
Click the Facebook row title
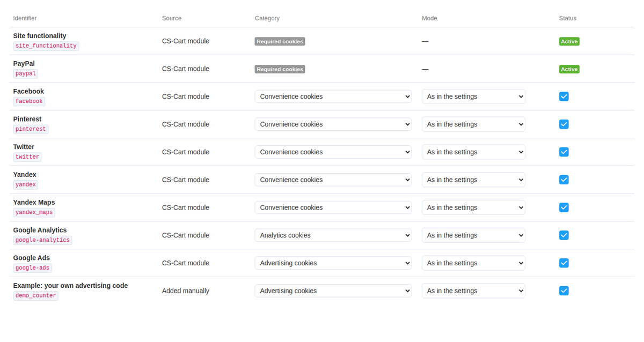click(28, 92)
